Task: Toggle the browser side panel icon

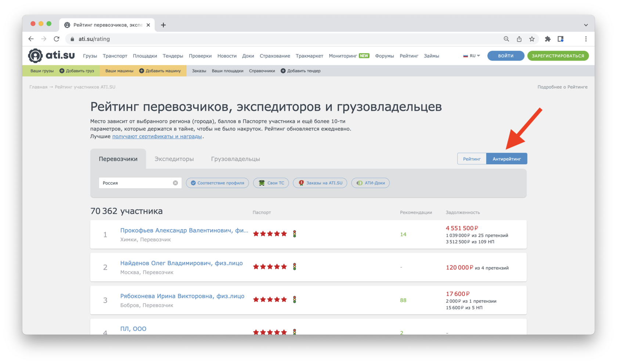Action: coord(560,39)
